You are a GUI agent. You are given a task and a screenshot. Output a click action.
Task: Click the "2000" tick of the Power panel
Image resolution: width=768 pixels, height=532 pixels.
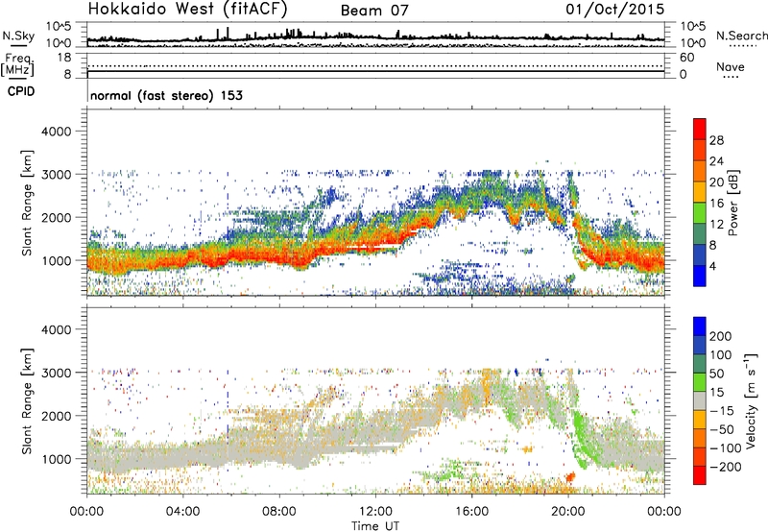[x=56, y=217]
